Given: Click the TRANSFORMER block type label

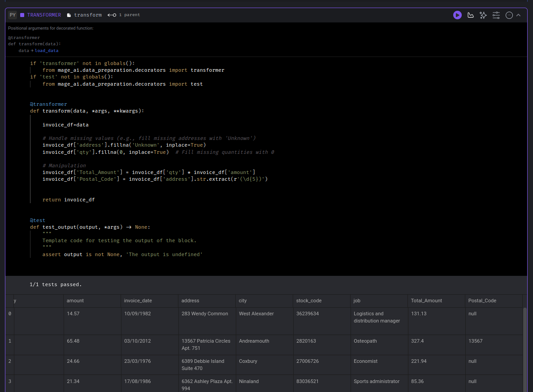Looking at the screenshot, I should (x=43, y=15).
